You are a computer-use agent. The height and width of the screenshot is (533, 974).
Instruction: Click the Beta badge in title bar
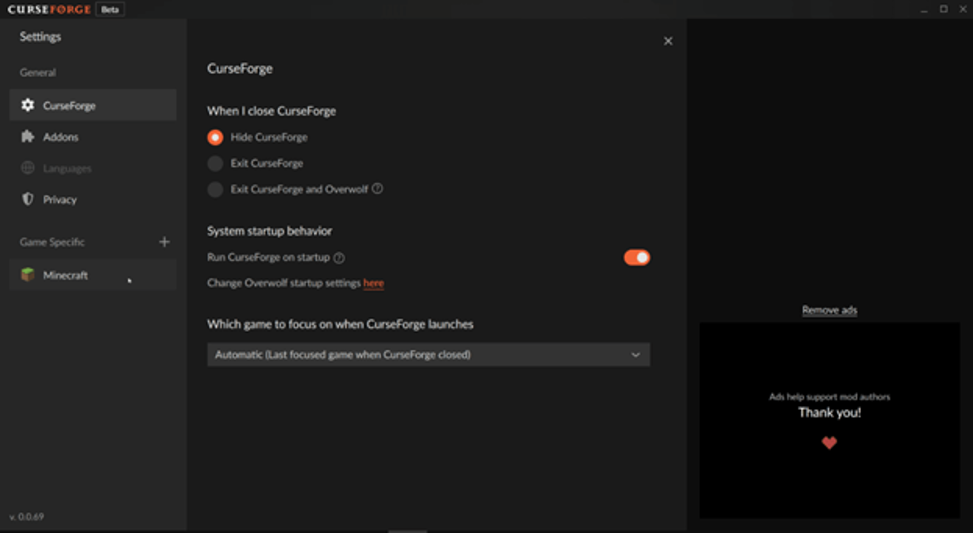coord(110,9)
